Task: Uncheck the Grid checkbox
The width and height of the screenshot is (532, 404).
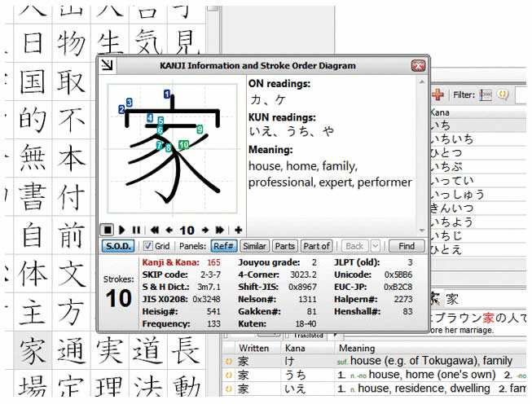Action: (x=147, y=246)
